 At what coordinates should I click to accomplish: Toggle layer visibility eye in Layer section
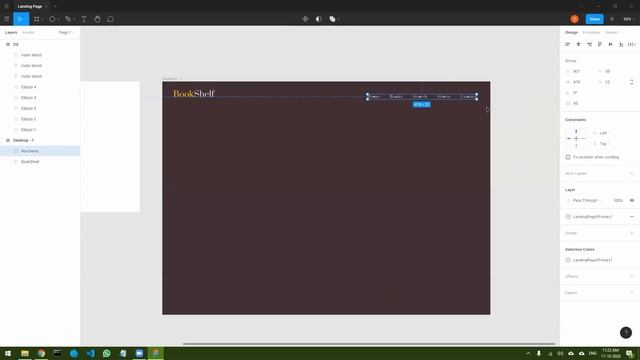(632, 200)
